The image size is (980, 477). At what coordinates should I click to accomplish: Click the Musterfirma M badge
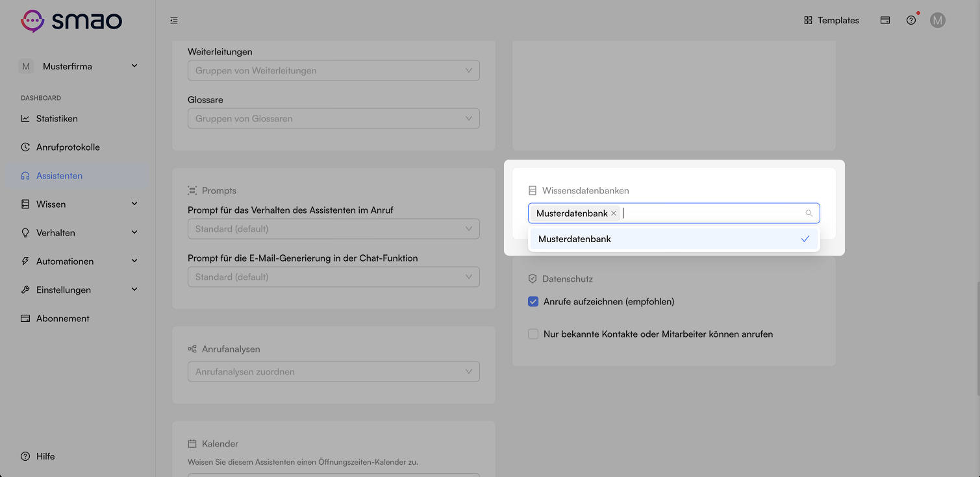tap(26, 66)
